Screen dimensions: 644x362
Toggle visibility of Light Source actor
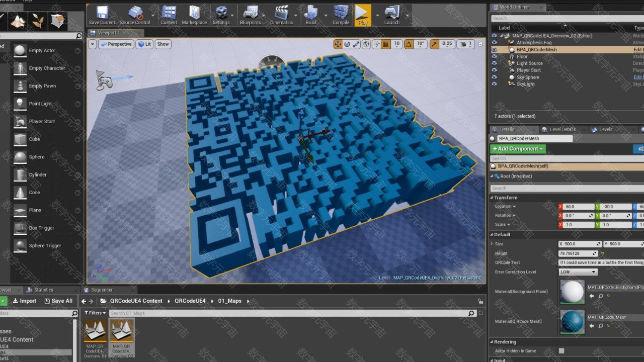coord(494,63)
